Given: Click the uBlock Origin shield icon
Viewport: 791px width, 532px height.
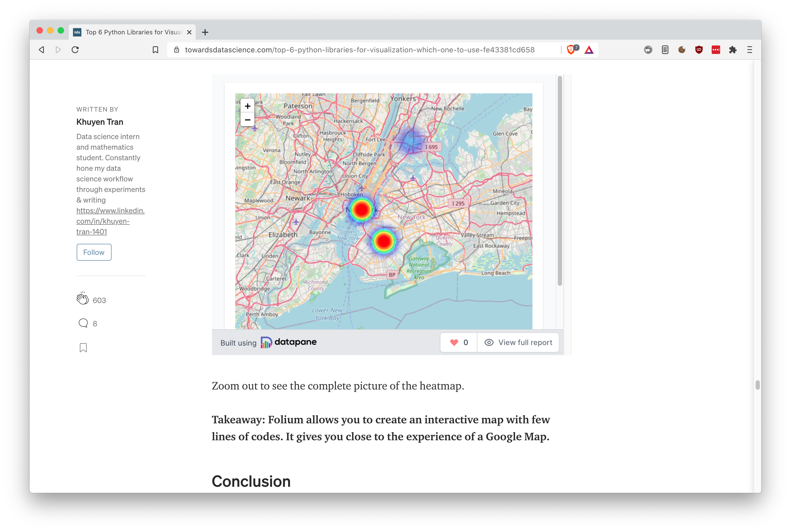Looking at the screenshot, I should click(699, 50).
